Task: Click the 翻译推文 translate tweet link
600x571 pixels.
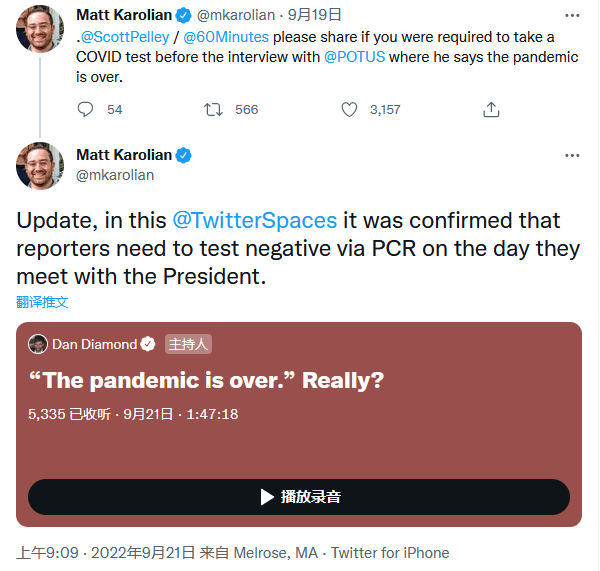Action: pos(43,302)
